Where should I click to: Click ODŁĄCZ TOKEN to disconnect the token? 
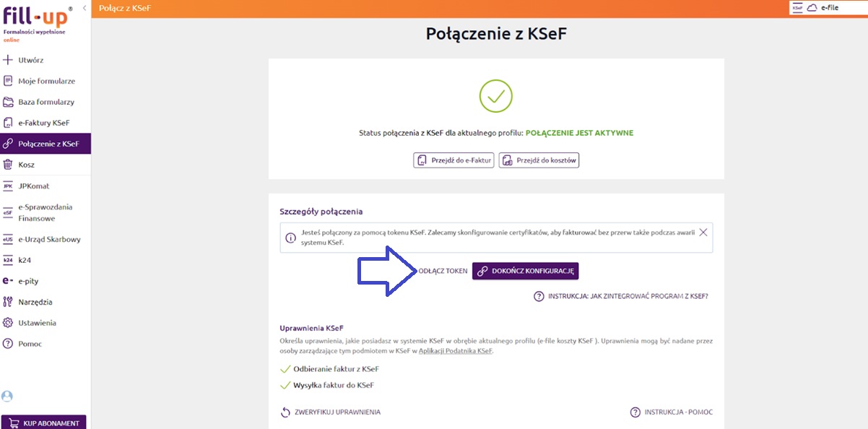[443, 271]
